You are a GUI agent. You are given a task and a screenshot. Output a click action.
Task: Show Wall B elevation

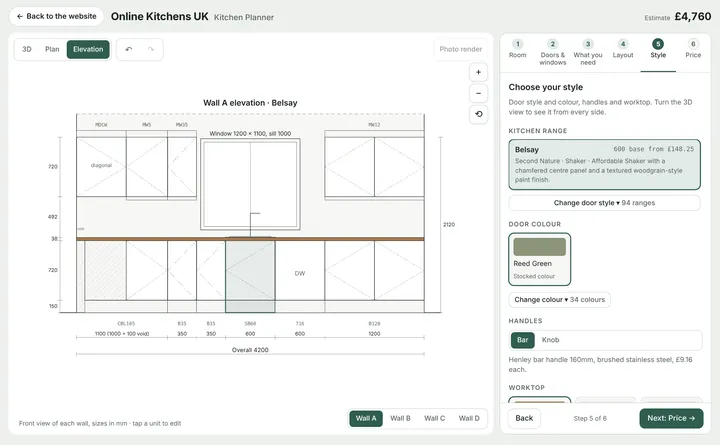(400, 418)
